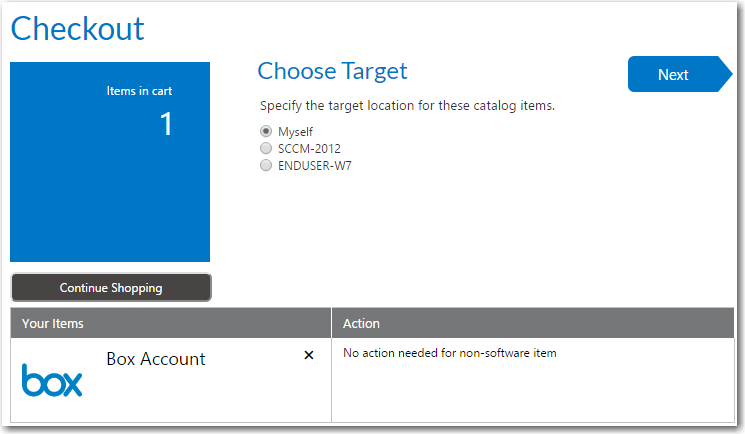Click the Checkout page heading
745x434 pixels.
coord(78,28)
